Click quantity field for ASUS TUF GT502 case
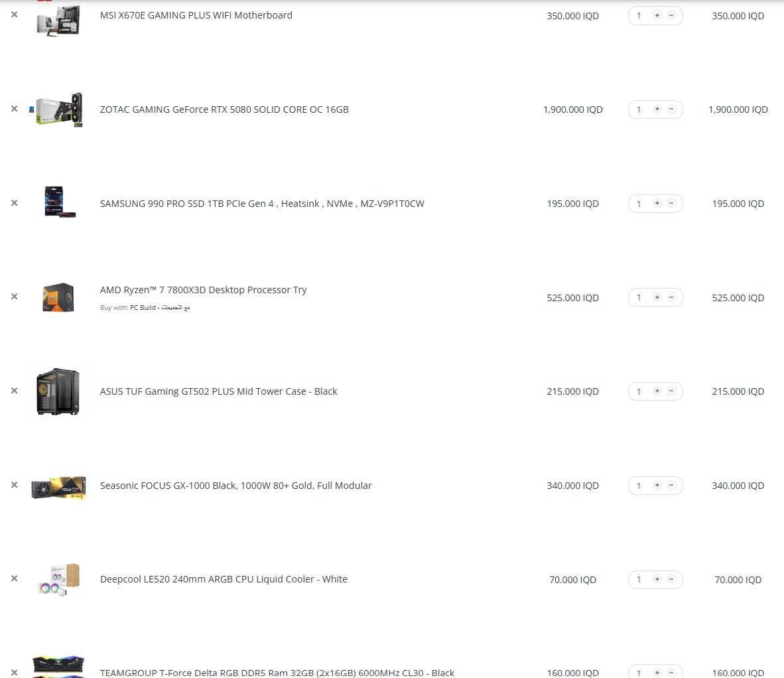The width and height of the screenshot is (784, 678). [x=639, y=391]
